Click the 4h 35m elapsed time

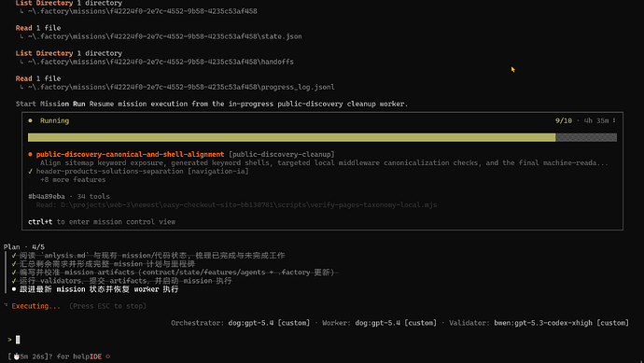[596, 120]
